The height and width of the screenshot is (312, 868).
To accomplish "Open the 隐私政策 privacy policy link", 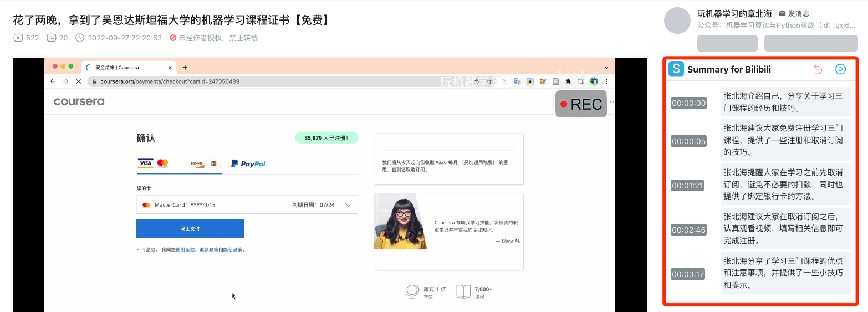I will coord(233,250).
